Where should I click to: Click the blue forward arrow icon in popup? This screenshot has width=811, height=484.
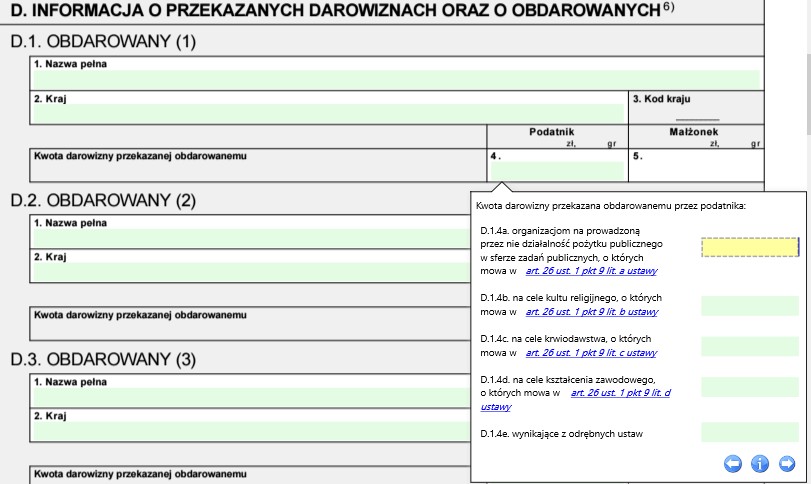786,463
